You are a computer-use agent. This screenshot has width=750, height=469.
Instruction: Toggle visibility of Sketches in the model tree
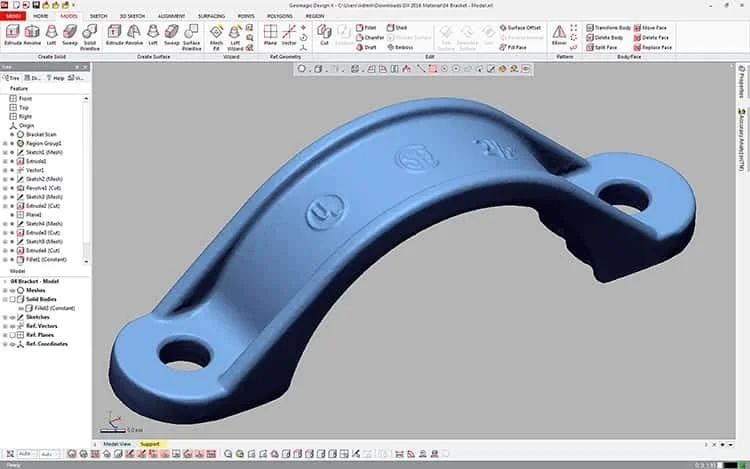click(13, 317)
